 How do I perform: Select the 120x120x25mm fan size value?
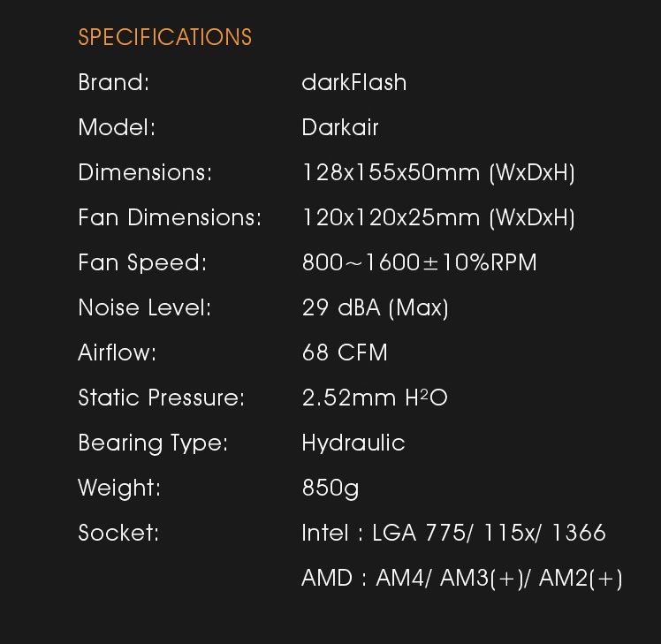coord(438,217)
